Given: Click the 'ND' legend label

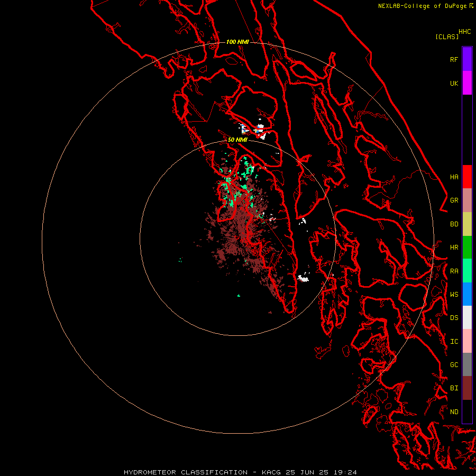Looking at the screenshot, I should pyautogui.click(x=454, y=412).
